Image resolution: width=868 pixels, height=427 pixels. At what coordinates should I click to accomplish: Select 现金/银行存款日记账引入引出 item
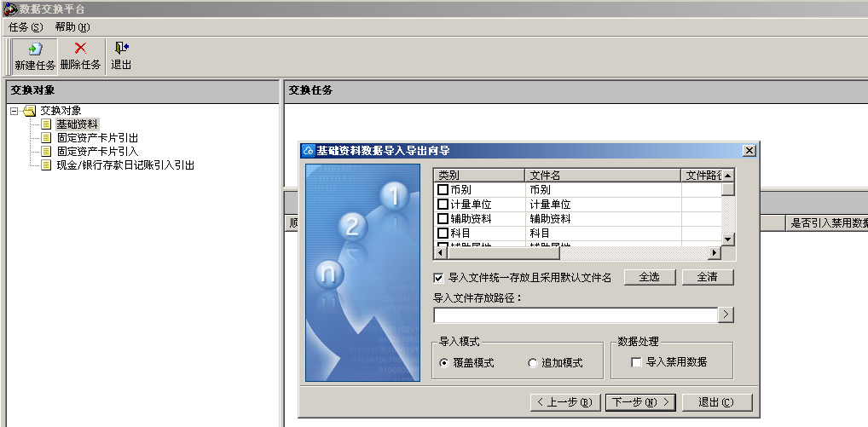[x=124, y=165]
